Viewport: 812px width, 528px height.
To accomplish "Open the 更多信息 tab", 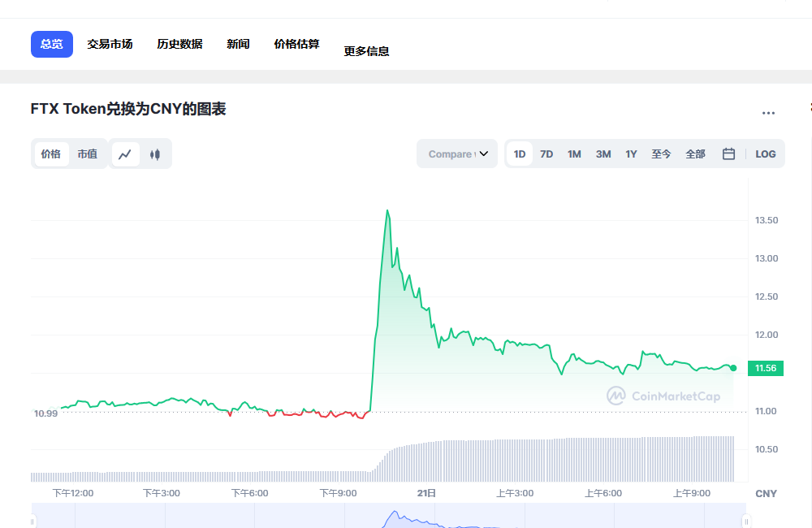I will (x=367, y=51).
